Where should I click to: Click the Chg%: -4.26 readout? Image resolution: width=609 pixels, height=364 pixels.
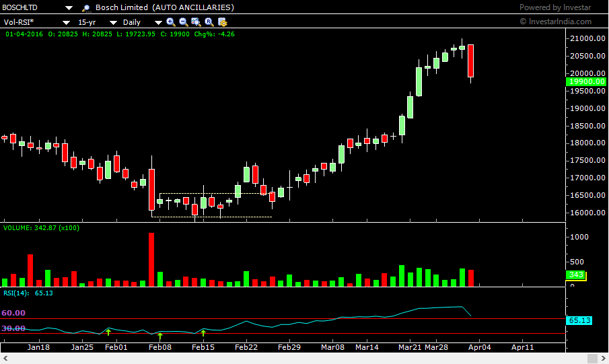click(x=215, y=34)
